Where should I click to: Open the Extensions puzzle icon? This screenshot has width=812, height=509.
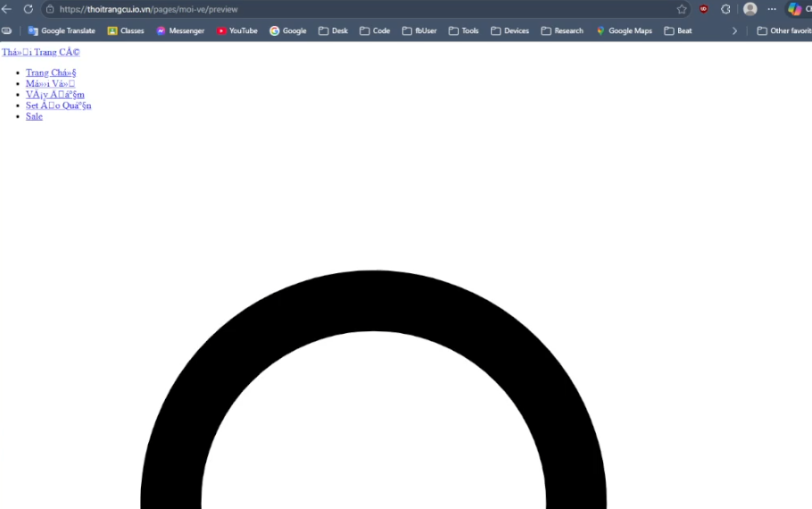pyautogui.click(x=725, y=9)
